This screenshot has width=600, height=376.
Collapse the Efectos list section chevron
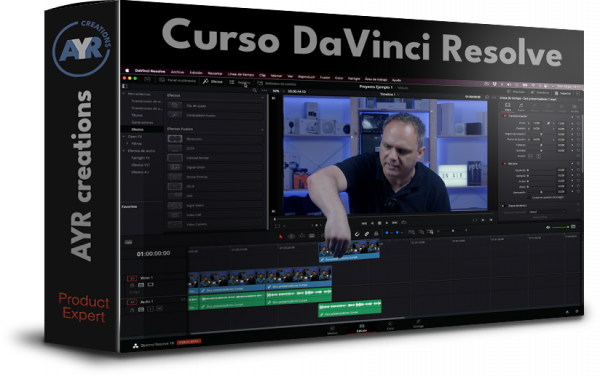pyautogui.click(x=262, y=98)
